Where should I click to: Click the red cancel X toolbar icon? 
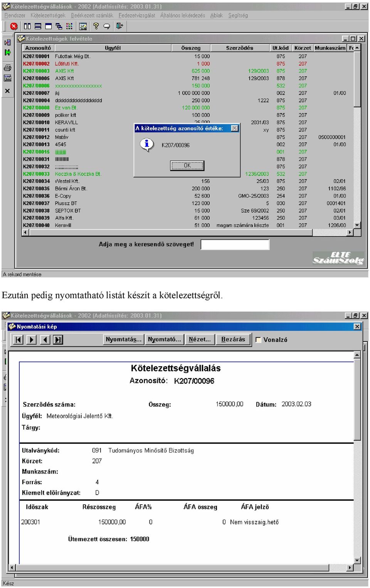click(x=14, y=26)
